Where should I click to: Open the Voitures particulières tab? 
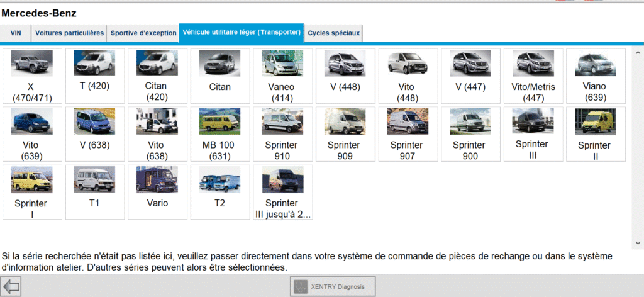[x=69, y=33]
